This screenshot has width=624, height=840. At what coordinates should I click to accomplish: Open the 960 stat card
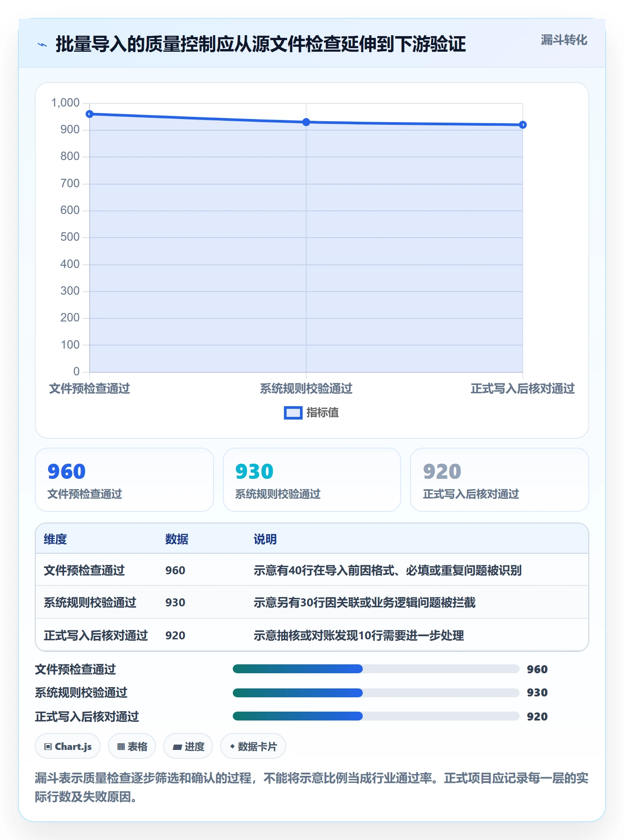click(124, 480)
